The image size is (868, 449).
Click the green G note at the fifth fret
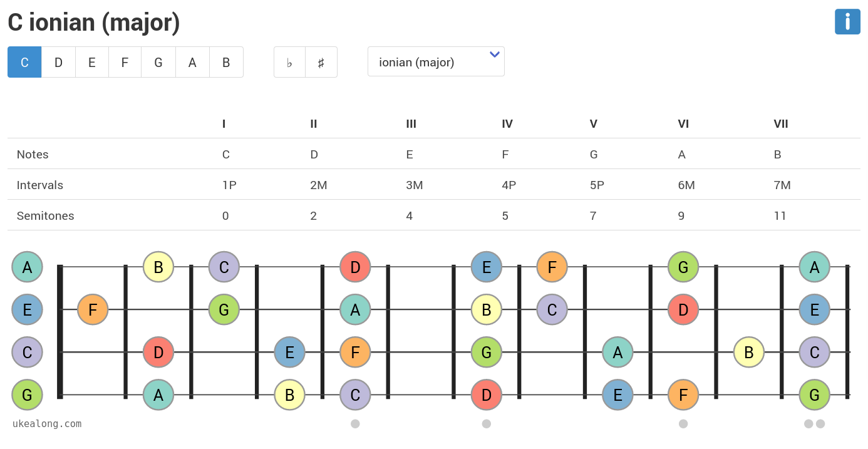tap(487, 353)
